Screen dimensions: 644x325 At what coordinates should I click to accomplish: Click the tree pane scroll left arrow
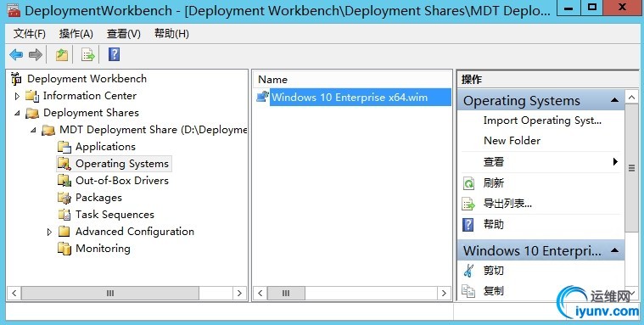point(14,294)
